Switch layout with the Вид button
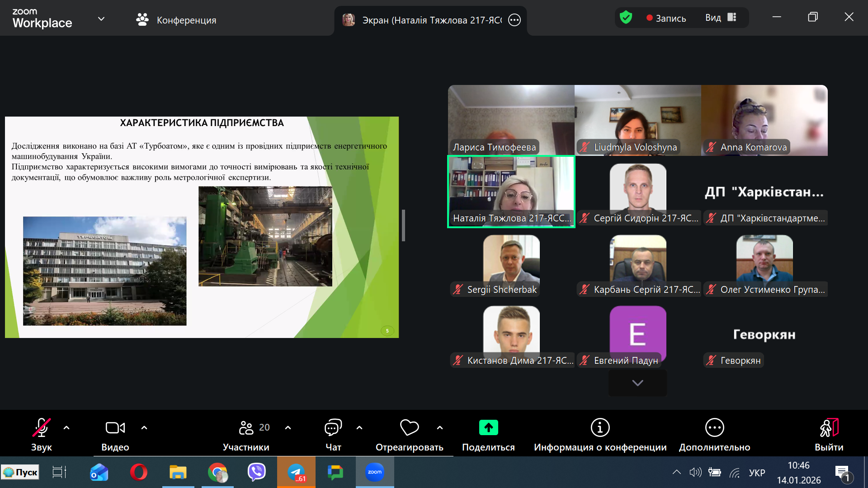 pos(721,18)
